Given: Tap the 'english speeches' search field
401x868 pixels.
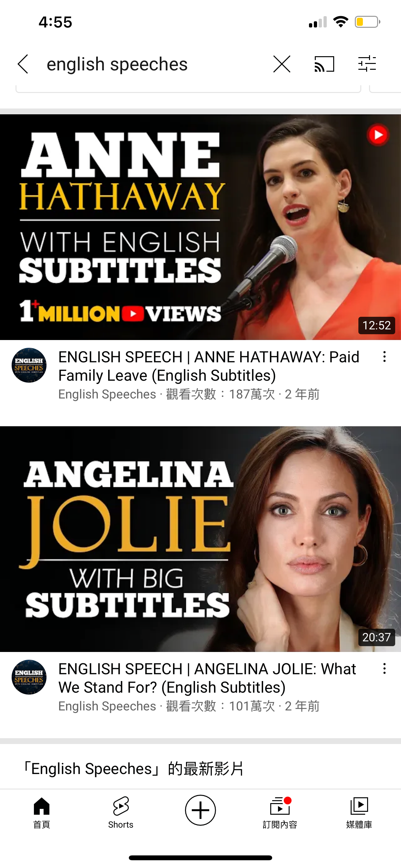Looking at the screenshot, I should click(x=152, y=64).
